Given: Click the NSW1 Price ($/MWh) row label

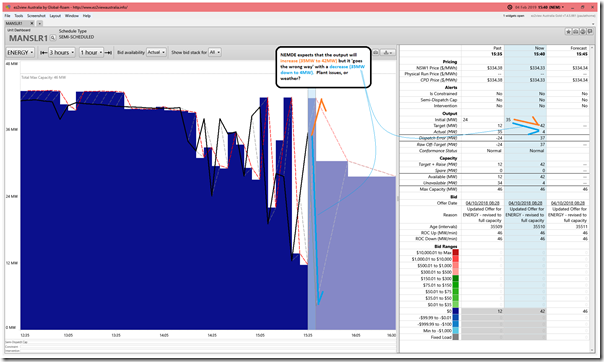Looking at the screenshot, I should point(437,68).
